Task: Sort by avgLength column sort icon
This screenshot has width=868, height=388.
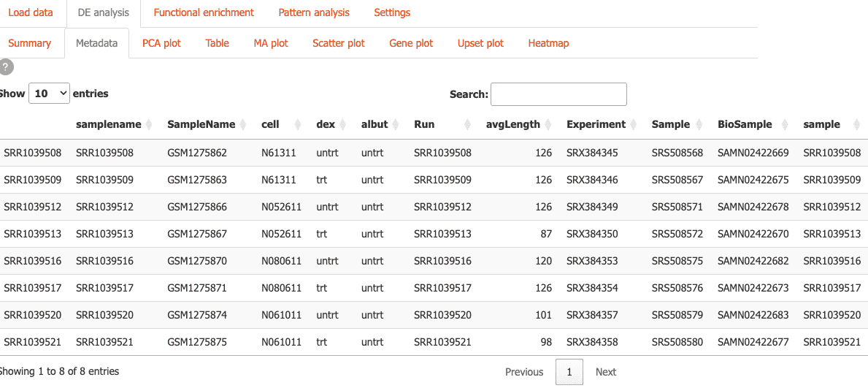Action: (x=549, y=125)
